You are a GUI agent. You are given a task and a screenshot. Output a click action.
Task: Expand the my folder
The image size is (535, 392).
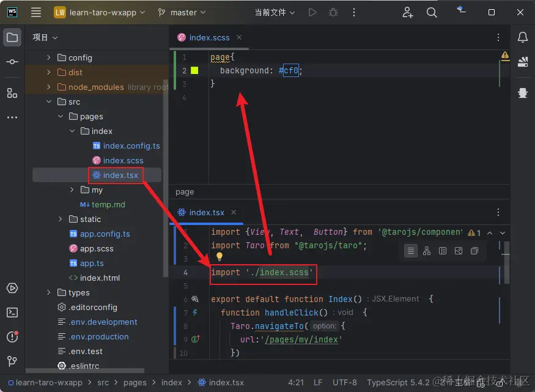pyautogui.click(x=72, y=190)
